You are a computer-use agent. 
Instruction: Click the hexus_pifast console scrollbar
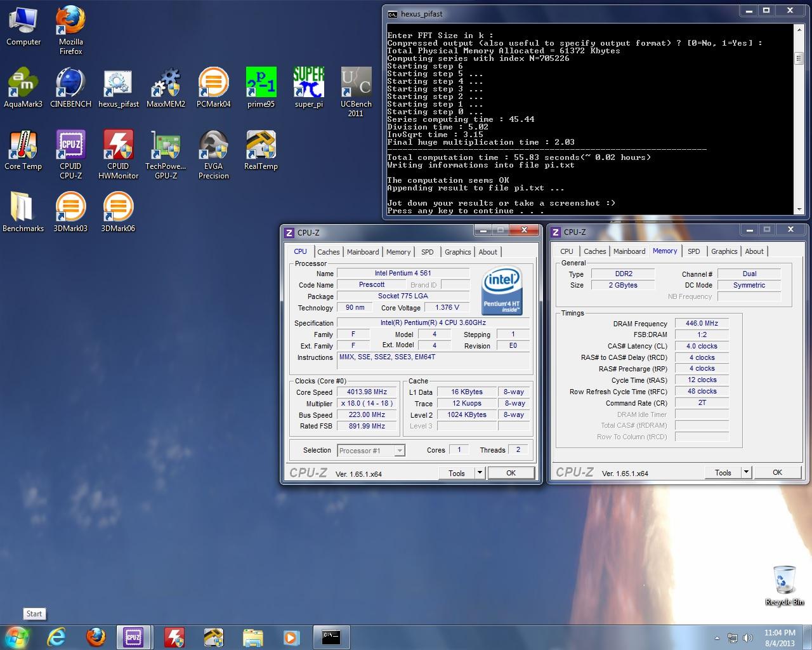click(x=799, y=119)
